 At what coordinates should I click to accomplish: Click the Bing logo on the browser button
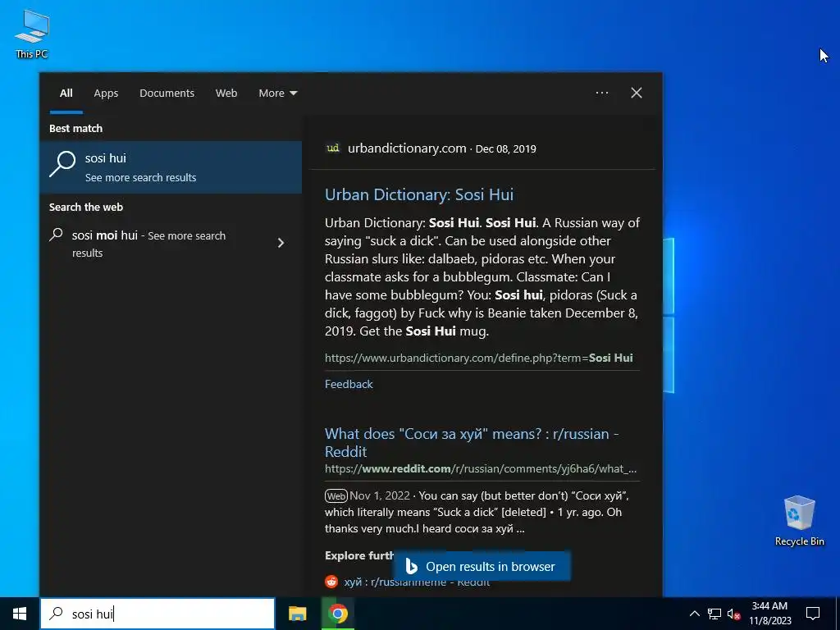point(412,566)
